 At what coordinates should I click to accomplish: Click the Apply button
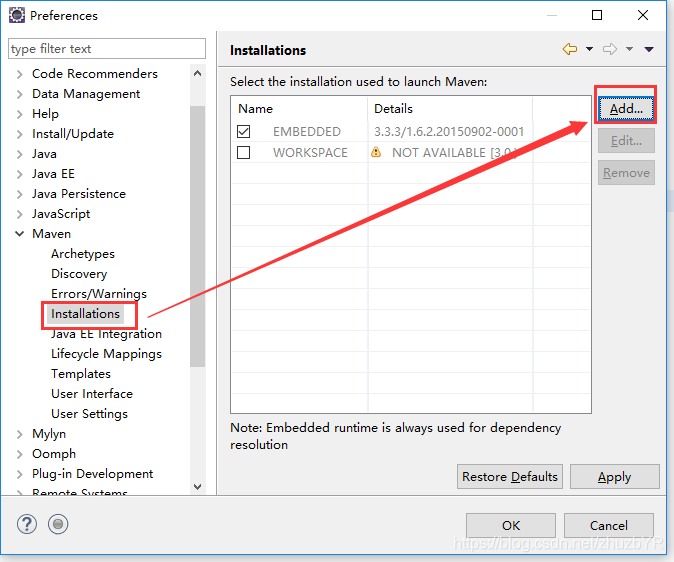(615, 476)
